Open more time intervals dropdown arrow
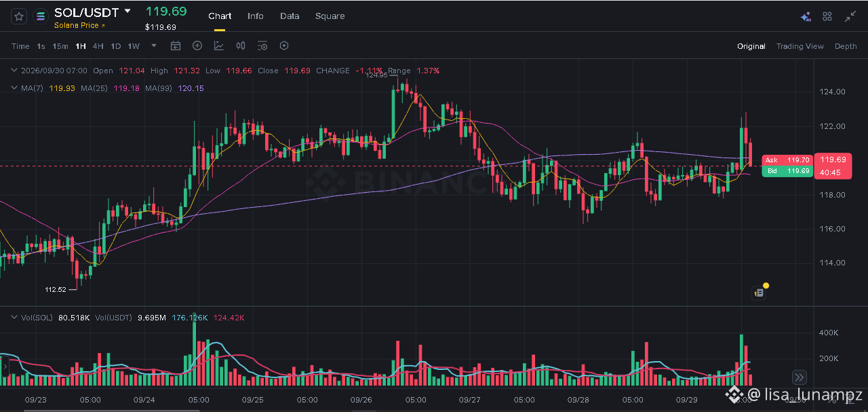This screenshot has height=412, width=868. (x=154, y=46)
